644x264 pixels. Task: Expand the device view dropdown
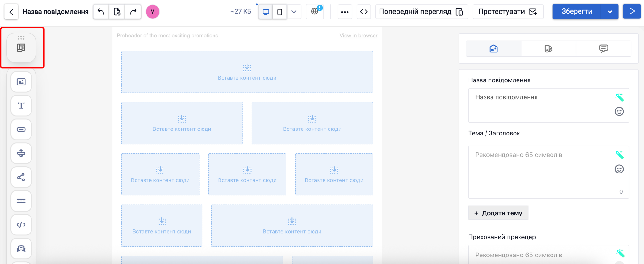[x=294, y=12]
